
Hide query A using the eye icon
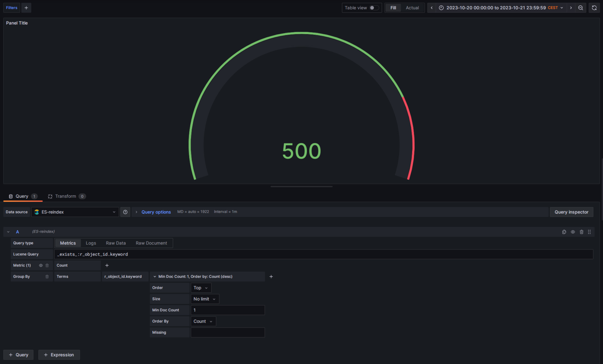click(573, 232)
